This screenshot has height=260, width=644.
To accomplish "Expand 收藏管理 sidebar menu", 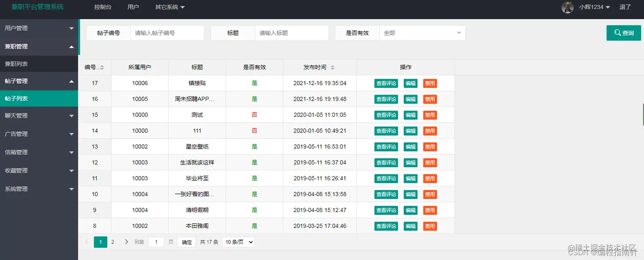I will tap(39, 170).
